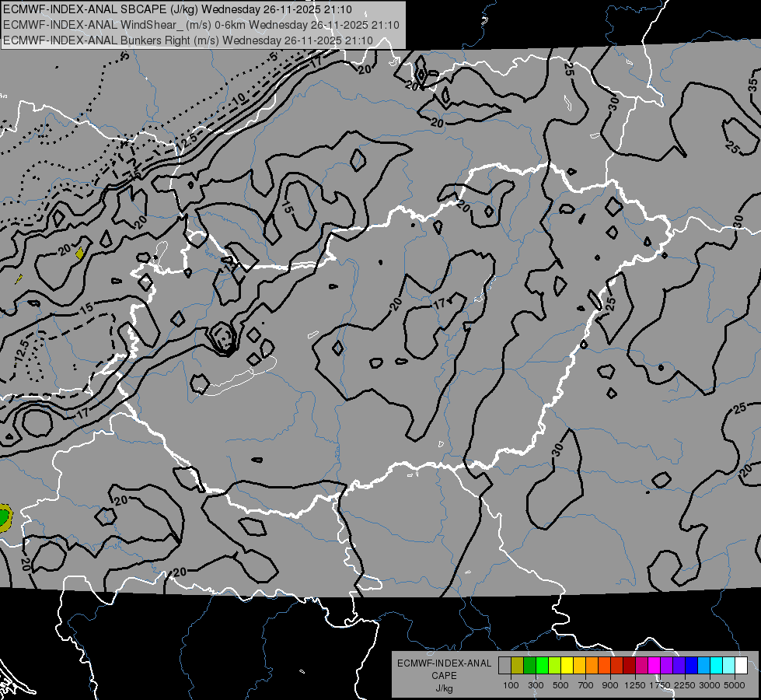Select the pure blue legend swatch
Viewport: 761px width, 700px height.
click(x=691, y=665)
